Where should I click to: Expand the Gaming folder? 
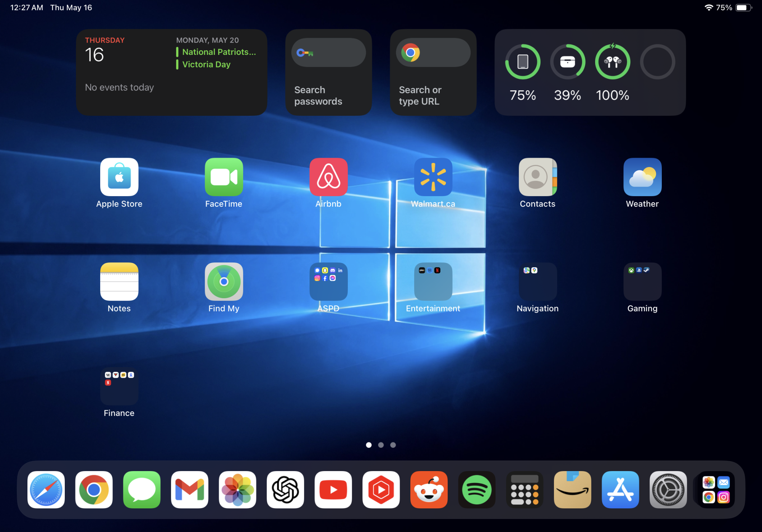[642, 282]
